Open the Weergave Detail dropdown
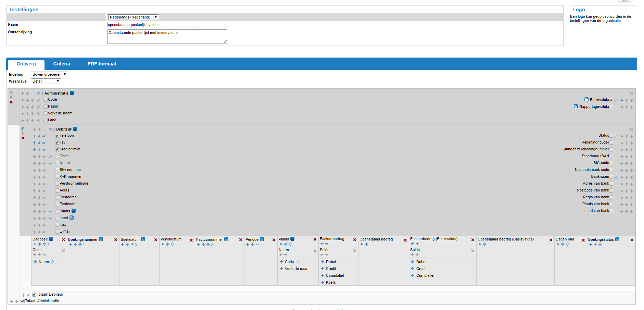Image resolution: width=644 pixels, height=310 pixels. click(46, 81)
